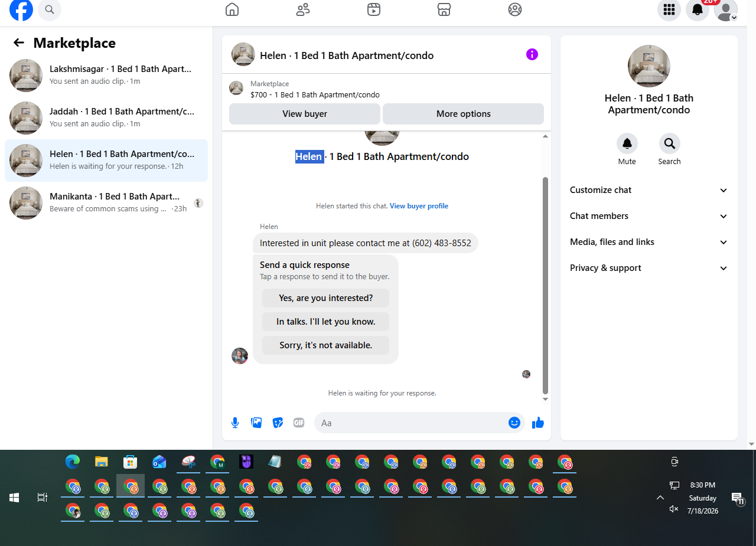Click the chat scrollbar thumb
The image size is (756, 546).
point(545,285)
